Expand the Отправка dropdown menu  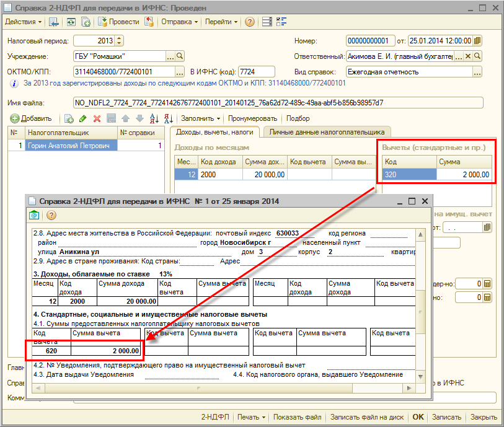tap(179, 22)
